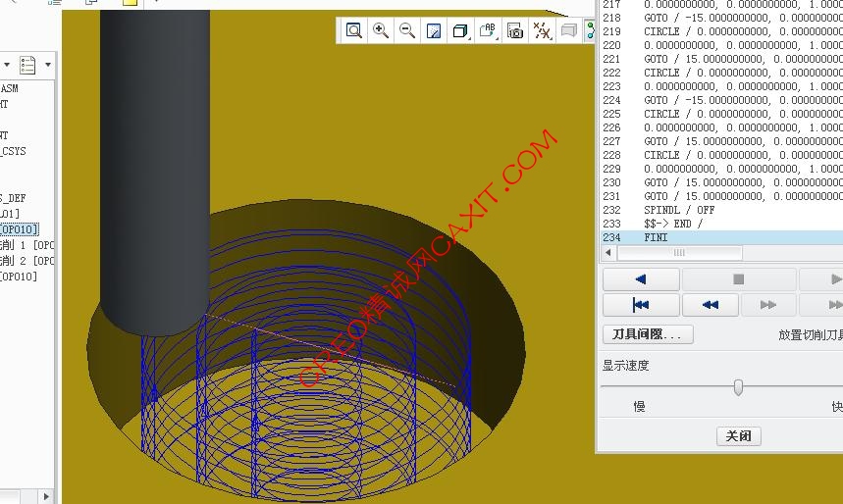This screenshot has width=843, height=504.
Task: Select the S_DEF tree item
Action: tap(14, 198)
